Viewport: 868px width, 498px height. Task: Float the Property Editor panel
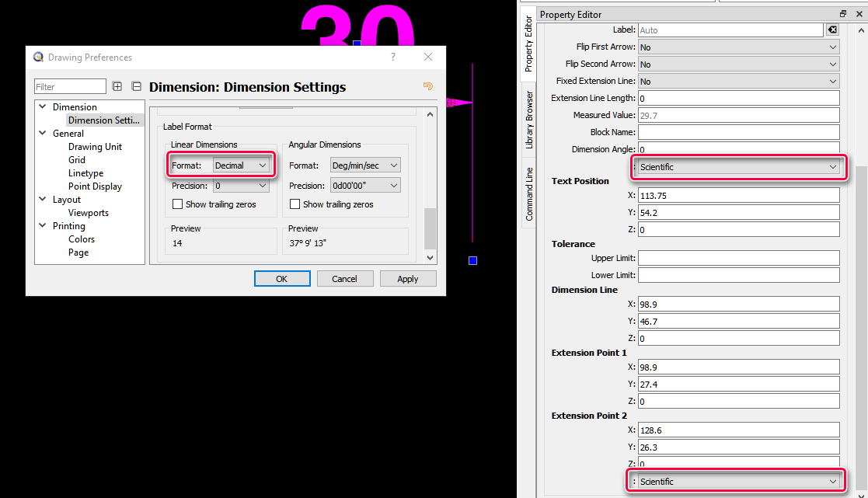(x=843, y=14)
